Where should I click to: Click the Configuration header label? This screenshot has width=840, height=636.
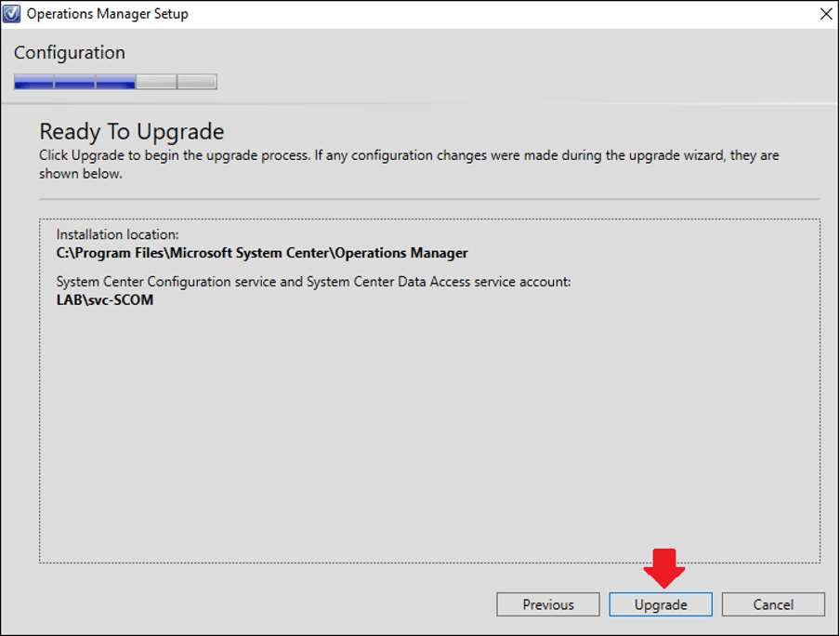[69, 53]
